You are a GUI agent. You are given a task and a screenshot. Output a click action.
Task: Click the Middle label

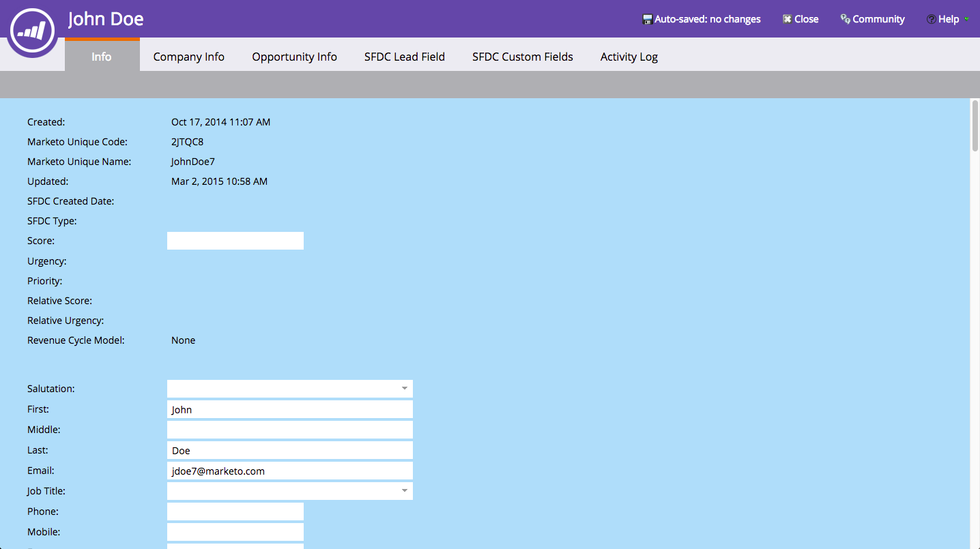44,430
